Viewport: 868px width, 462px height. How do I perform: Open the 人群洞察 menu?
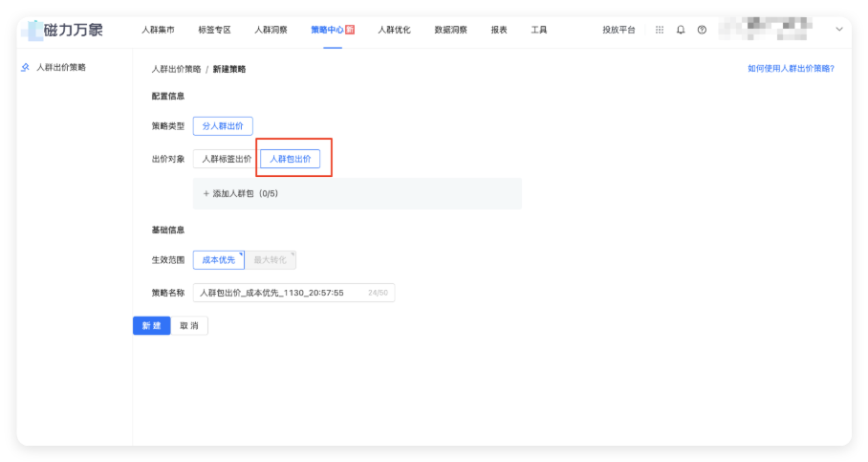[271, 30]
